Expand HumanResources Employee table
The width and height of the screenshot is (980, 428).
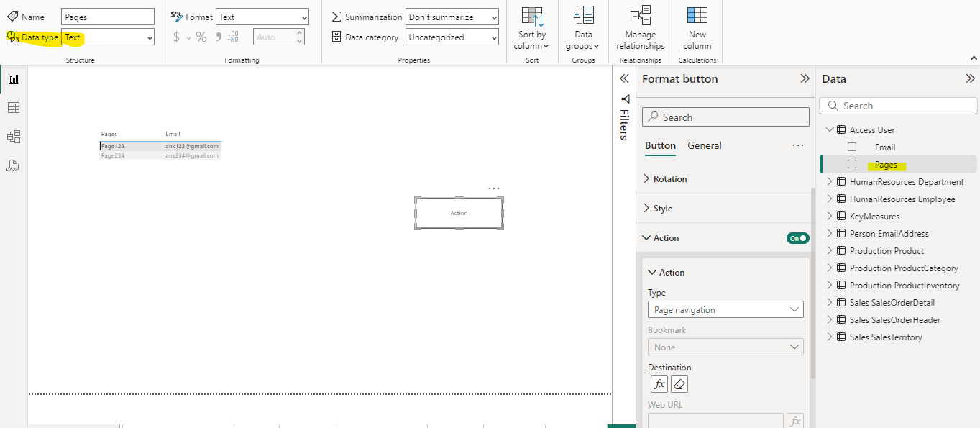[829, 199]
